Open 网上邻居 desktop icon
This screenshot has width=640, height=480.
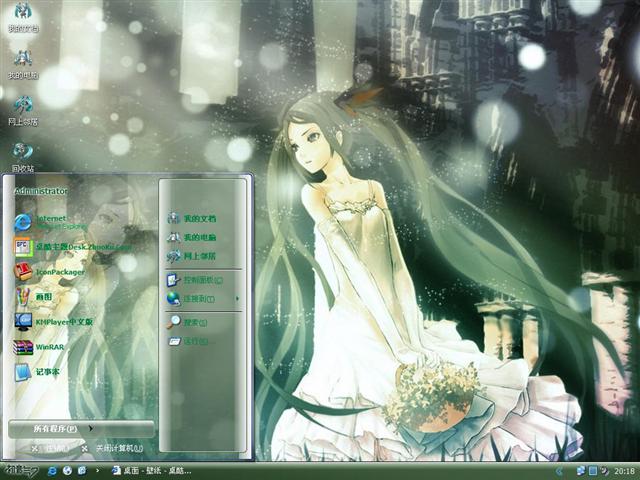pos(23,111)
